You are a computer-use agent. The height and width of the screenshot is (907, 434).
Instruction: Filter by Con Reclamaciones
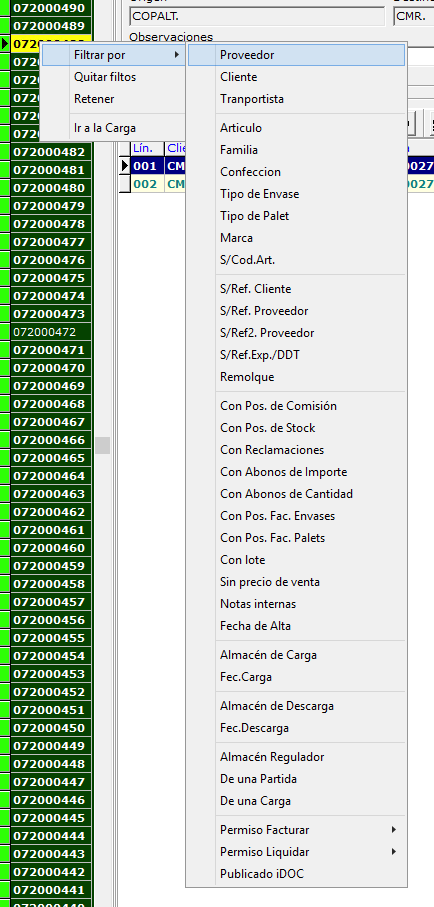pyautogui.click(x=296, y=450)
